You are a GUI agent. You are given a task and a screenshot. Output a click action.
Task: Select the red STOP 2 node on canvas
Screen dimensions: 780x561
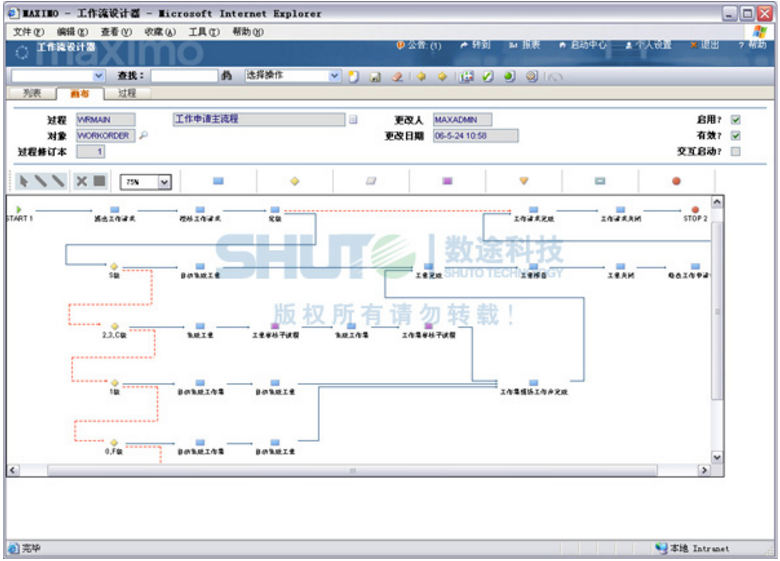[695, 210]
